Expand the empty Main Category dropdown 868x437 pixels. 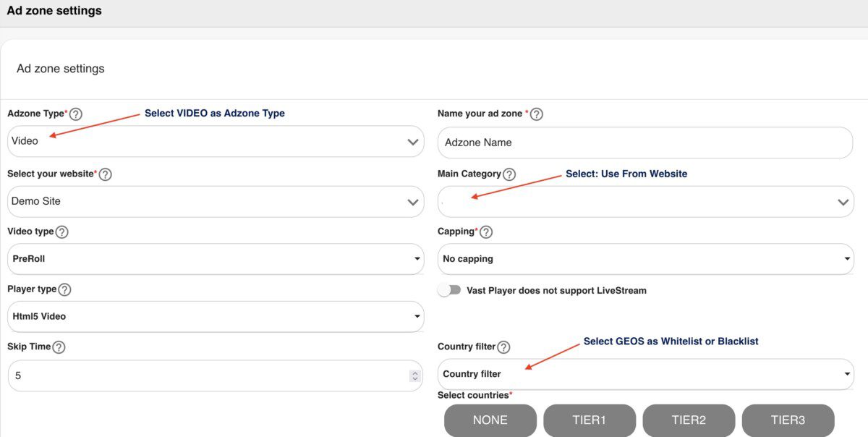pyautogui.click(x=646, y=201)
